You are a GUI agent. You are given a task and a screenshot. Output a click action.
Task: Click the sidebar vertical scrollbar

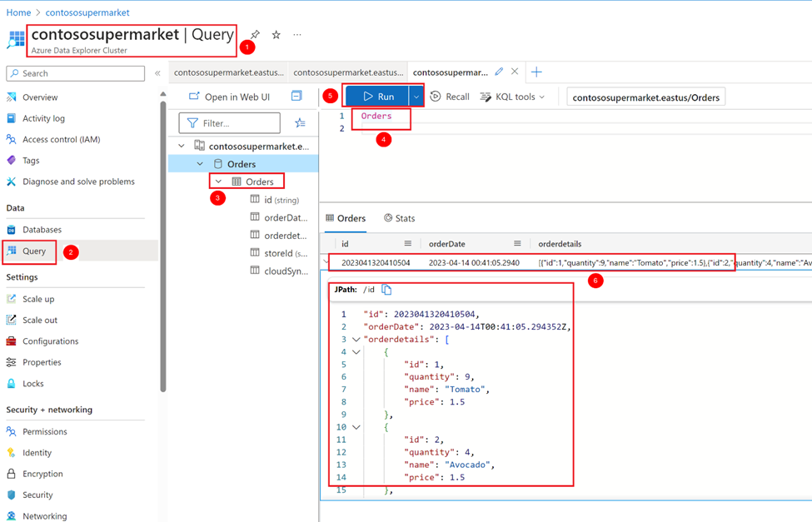pyautogui.click(x=163, y=246)
